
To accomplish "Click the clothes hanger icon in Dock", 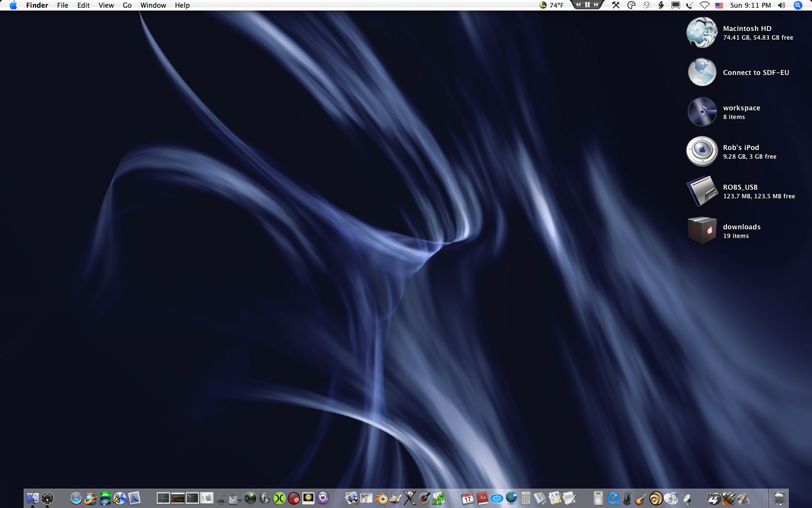I will [221, 498].
